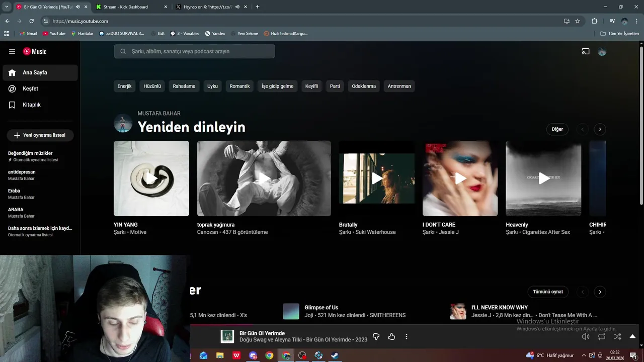Open the Cast to device icon
Viewport: 644px width, 362px height.
point(586,51)
